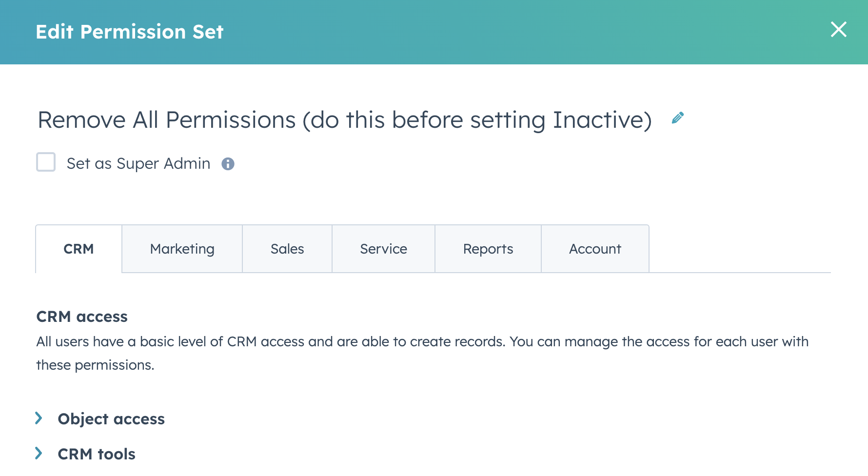This screenshot has height=476, width=868.
Task: Switch to the Marketing tab
Action: 181,249
